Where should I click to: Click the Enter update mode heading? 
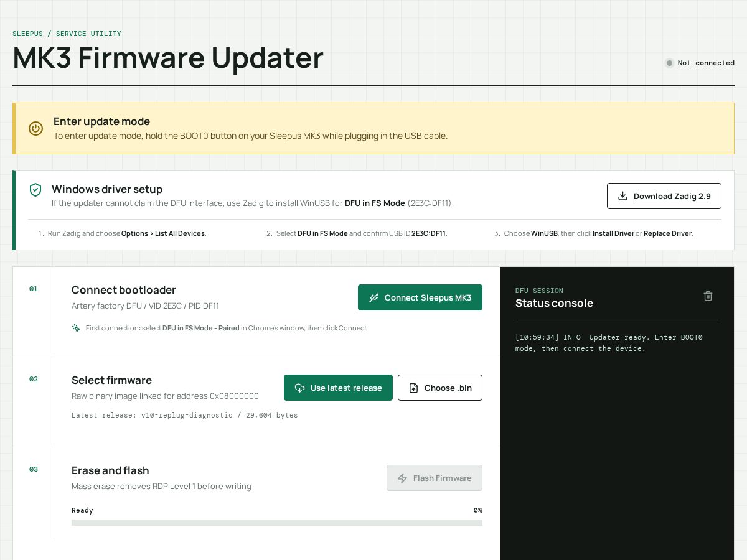coord(101,121)
